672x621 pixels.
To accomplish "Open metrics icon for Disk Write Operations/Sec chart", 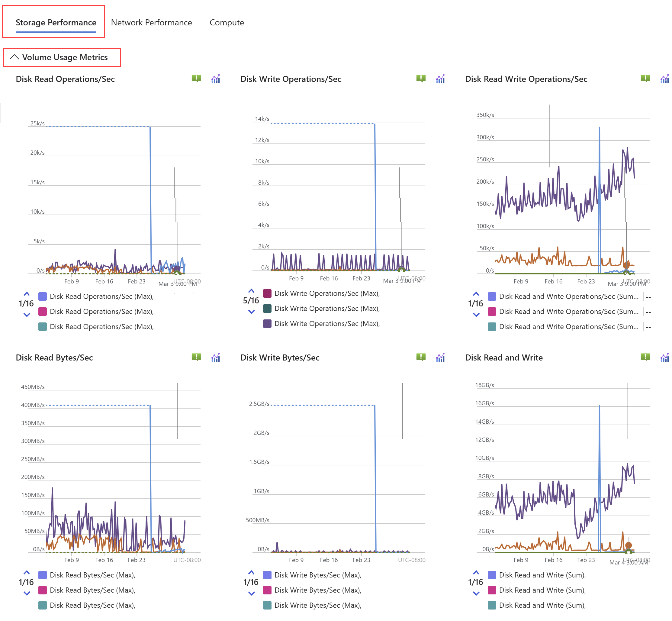I will pos(440,79).
